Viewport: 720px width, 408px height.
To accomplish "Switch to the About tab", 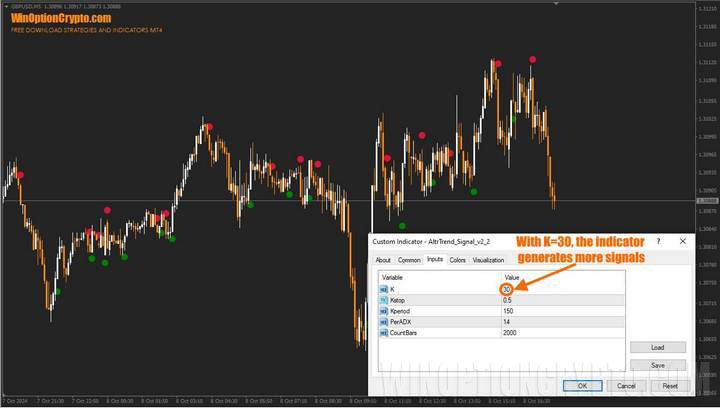I will tap(383, 260).
